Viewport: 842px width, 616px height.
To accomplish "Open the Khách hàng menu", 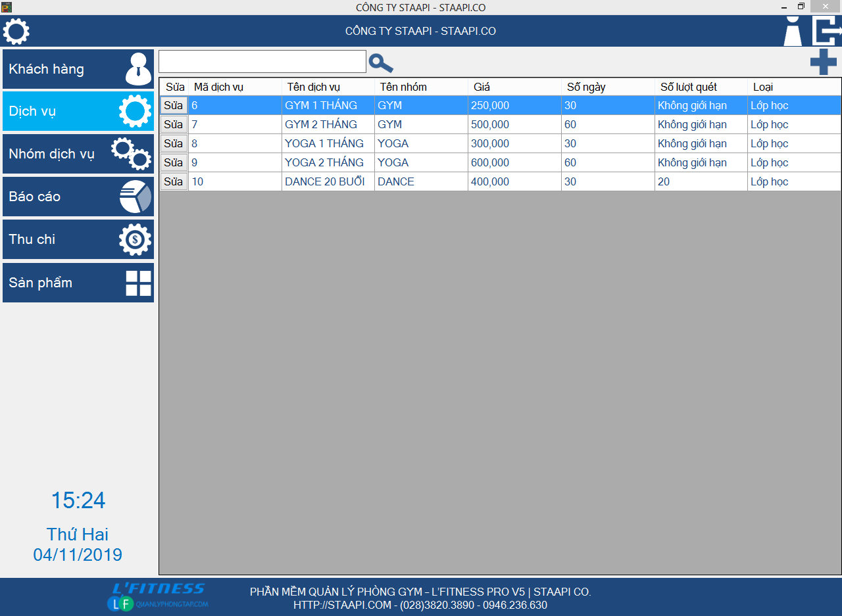I will [78, 69].
